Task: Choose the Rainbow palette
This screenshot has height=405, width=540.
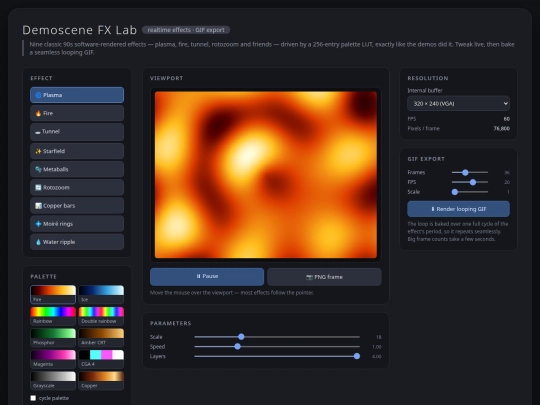Action: (53, 316)
